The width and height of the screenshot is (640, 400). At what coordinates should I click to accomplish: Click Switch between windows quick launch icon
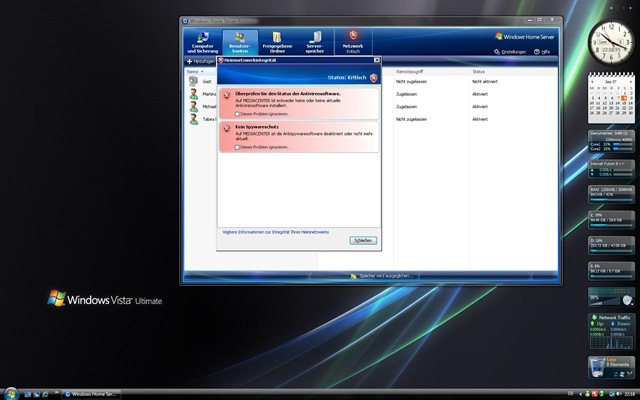tap(37, 394)
